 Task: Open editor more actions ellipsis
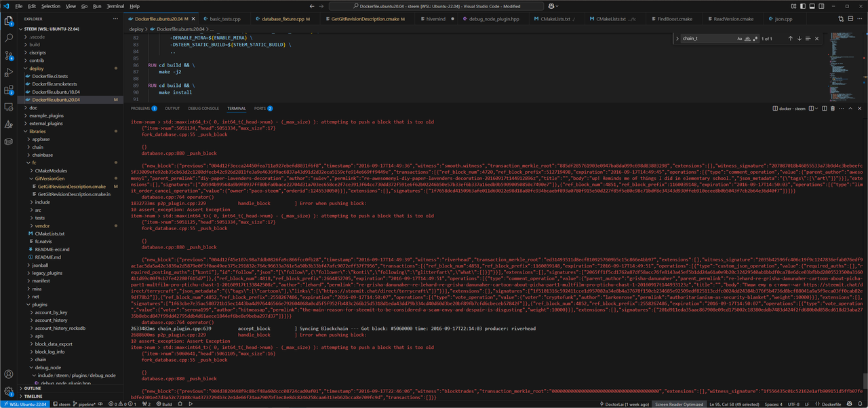pos(859,19)
